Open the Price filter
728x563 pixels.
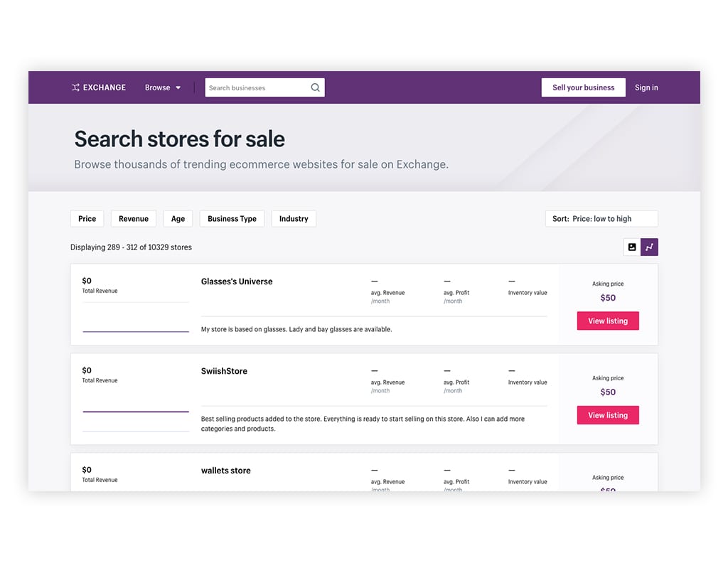pos(87,218)
